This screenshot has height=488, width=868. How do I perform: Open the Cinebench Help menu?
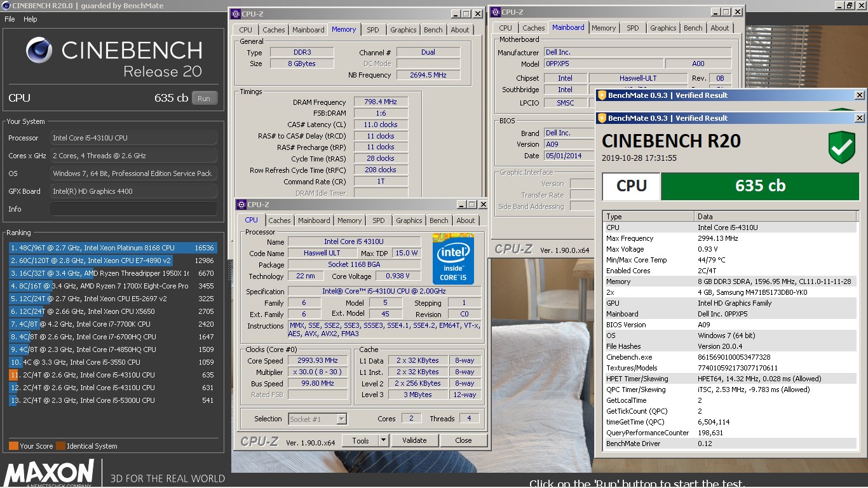[x=31, y=19]
